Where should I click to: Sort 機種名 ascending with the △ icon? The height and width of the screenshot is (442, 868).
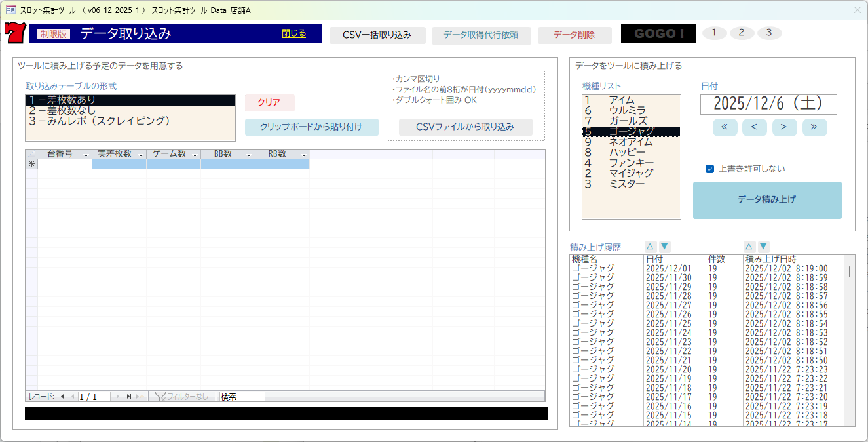point(650,246)
